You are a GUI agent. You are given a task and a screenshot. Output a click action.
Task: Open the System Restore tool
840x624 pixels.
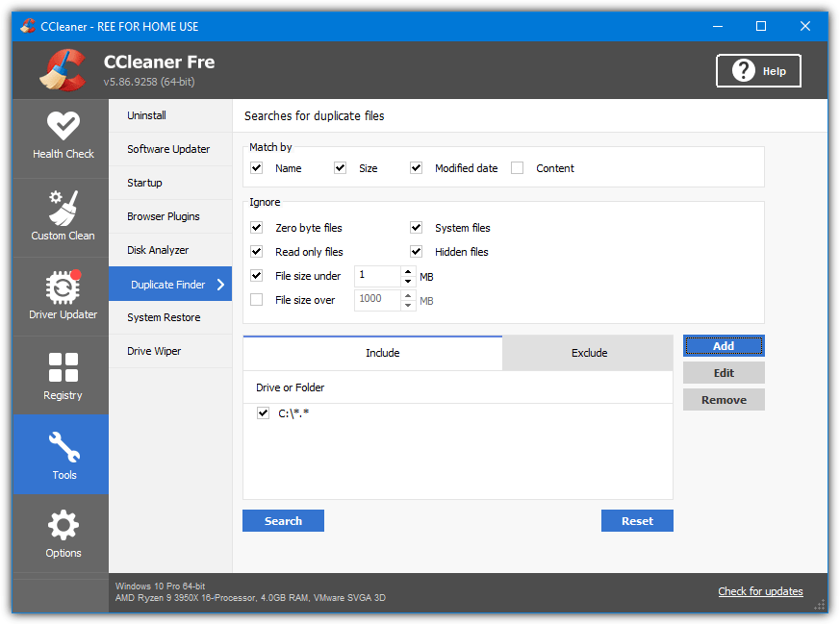click(170, 318)
